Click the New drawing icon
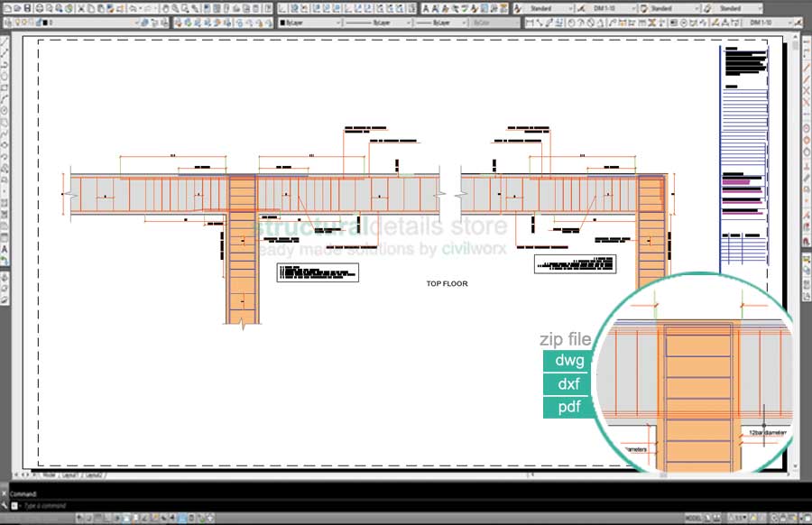This screenshot has width=812, height=525. click(6, 8)
